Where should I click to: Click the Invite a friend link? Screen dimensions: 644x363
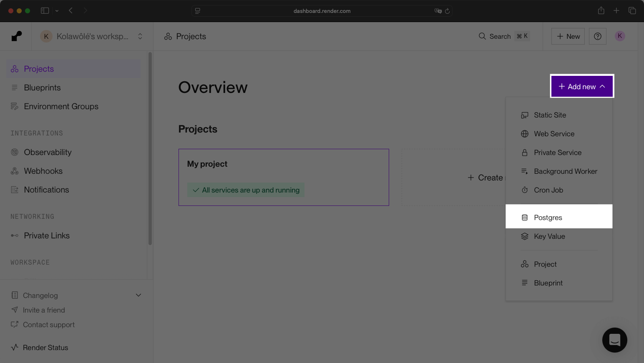pyautogui.click(x=44, y=310)
